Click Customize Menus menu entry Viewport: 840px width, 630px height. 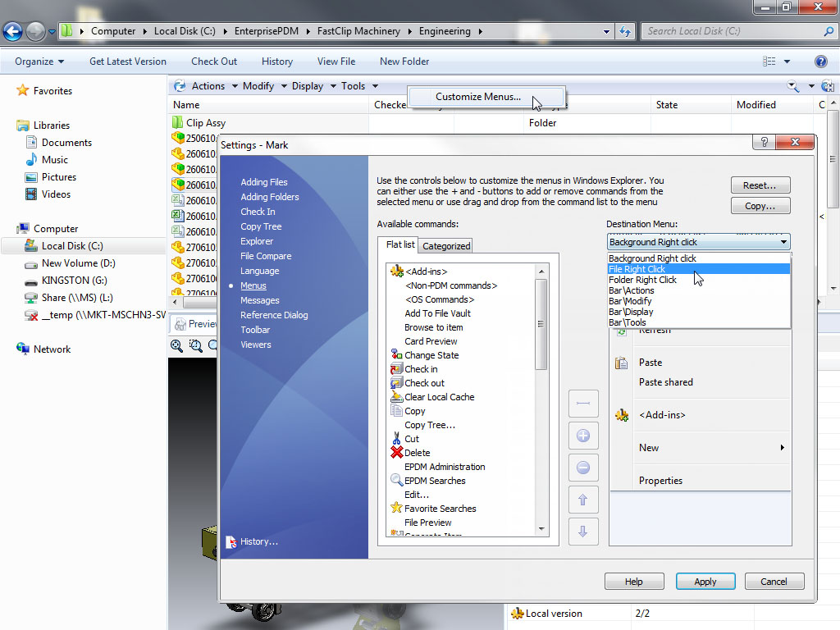coord(477,97)
